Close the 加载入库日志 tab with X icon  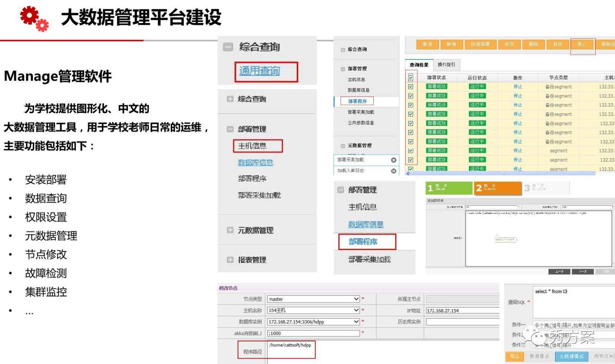394,171
